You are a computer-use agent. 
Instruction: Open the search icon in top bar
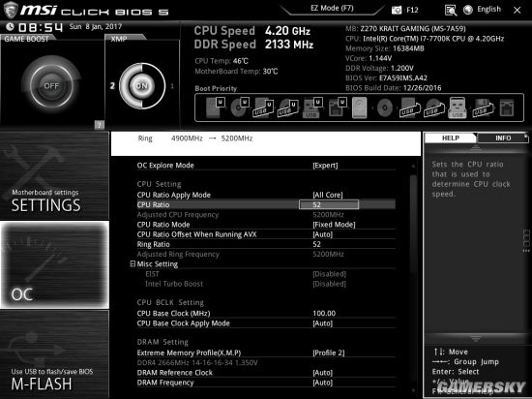click(451, 11)
